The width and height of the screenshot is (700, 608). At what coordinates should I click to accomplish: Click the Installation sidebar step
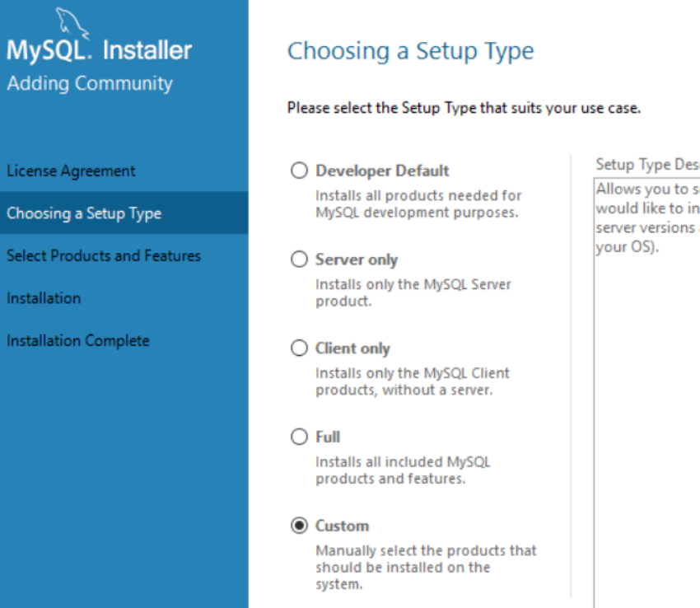(44, 298)
